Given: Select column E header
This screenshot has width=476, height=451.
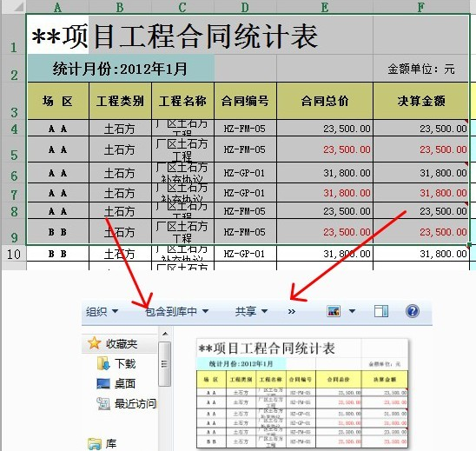Looking at the screenshot, I should pos(325,6).
